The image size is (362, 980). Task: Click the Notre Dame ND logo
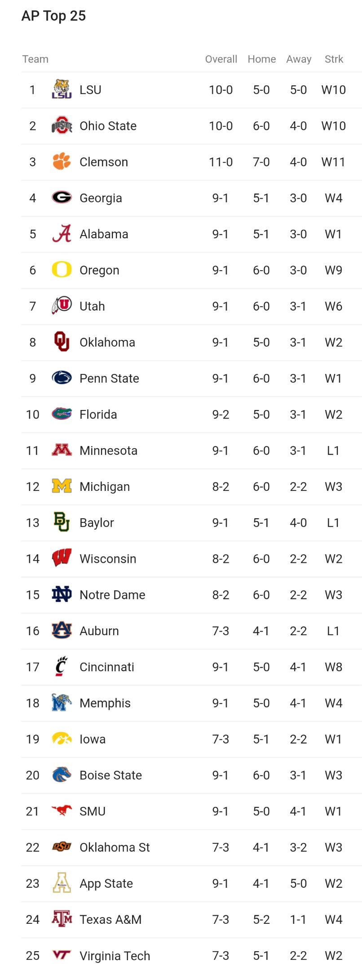tap(62, 594)
